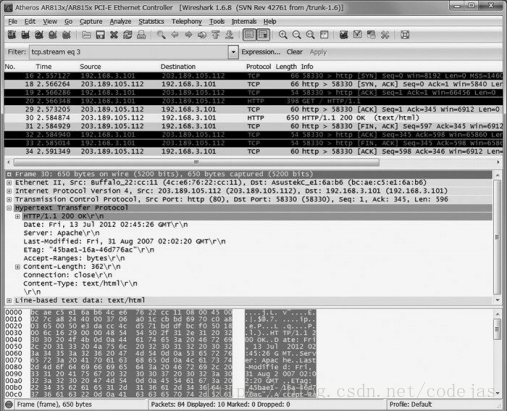Viewport: 507px width, 411px height.
Task: Sort packets by Time column header
Action: [44, 66]
